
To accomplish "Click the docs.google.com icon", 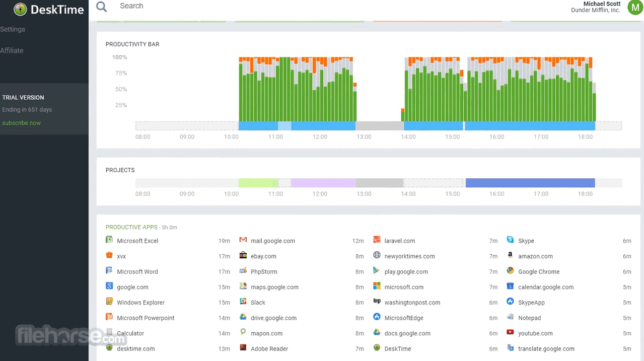I will click(x=377, y=332).
